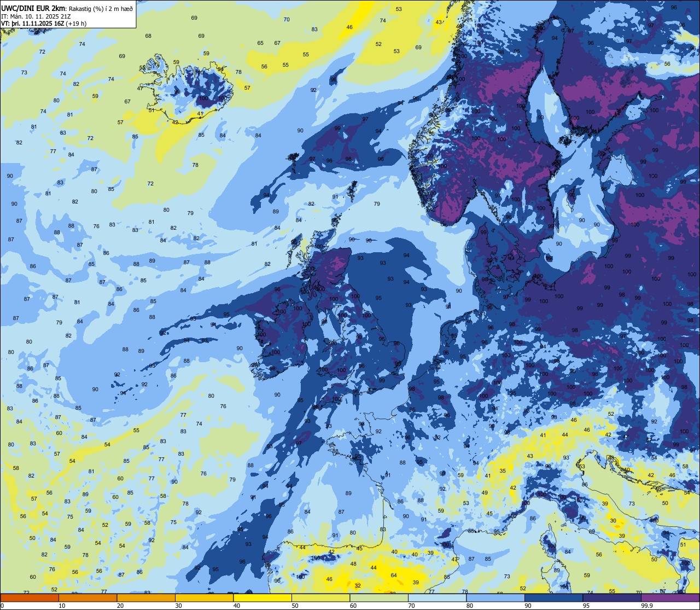The image size is (700, 610).
Task: Click the legend scale label '95'
Action: pos(586,606)
